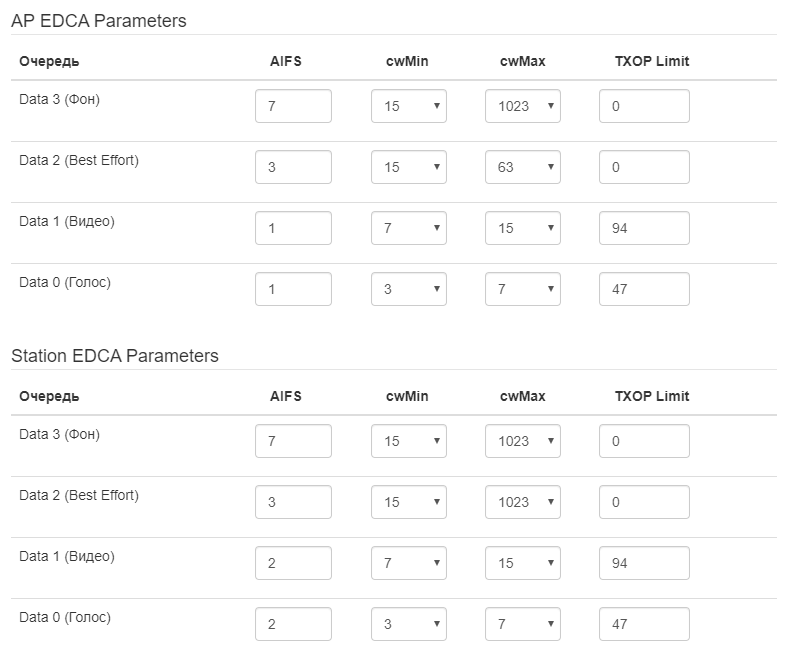The height and width of the screenshot is (656, 792).
Task: Select AP cwMin dropdown for Data 1 (Видео)
Action: [408, 228]
